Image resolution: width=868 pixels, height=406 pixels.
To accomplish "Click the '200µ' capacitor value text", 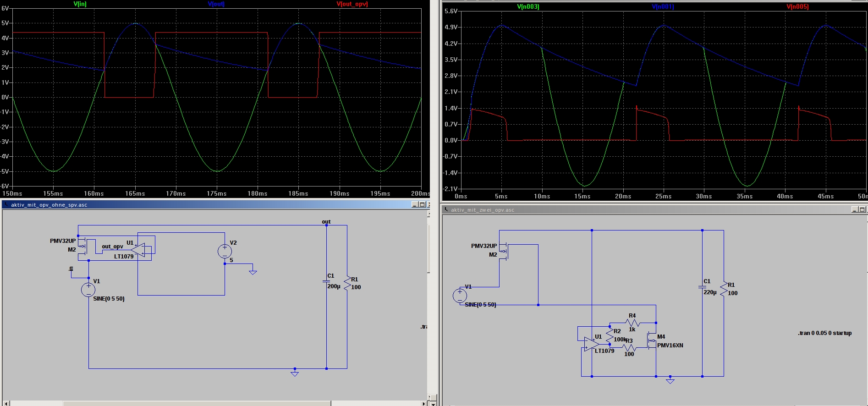I will [x=334, y=286].
